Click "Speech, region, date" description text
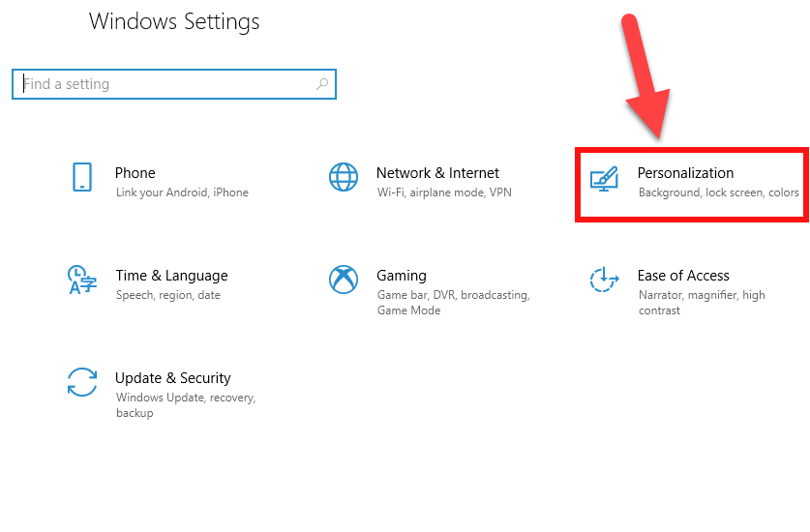This screenshot has height=532, width=810. 168,295
